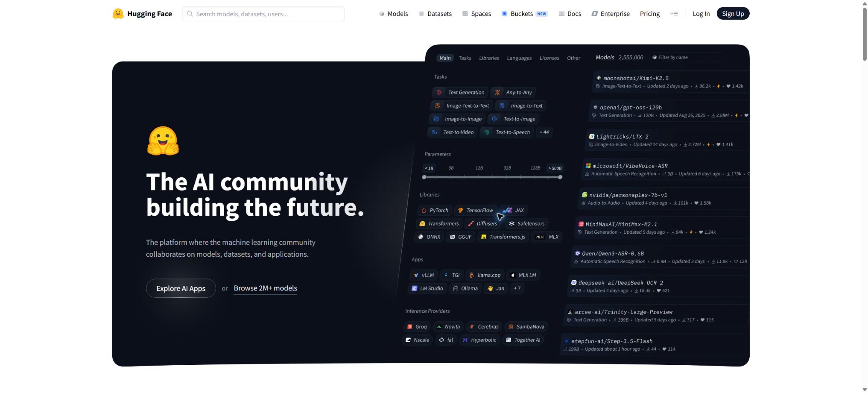Screen dimensions: 868x393
Task: Toggle the Image-to-Image task filter
Action: click(x=457, y=119)
